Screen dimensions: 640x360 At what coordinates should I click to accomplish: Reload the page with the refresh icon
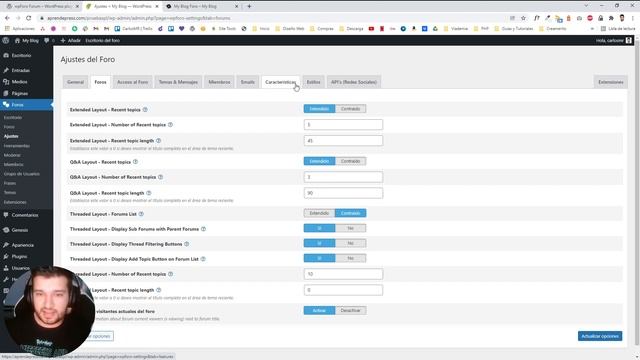click(x=28, y=18)
